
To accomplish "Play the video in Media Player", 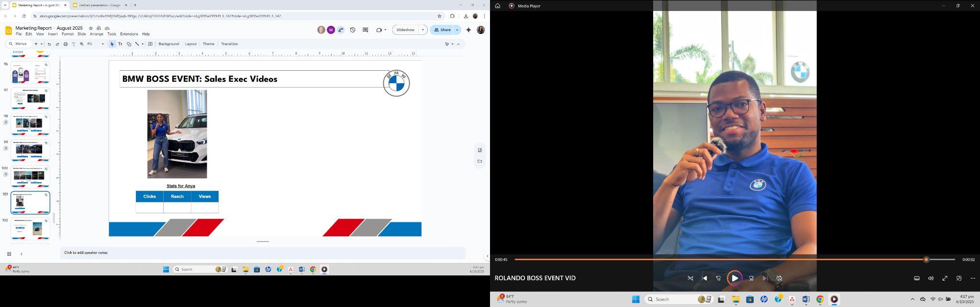I will coord(735,278).
